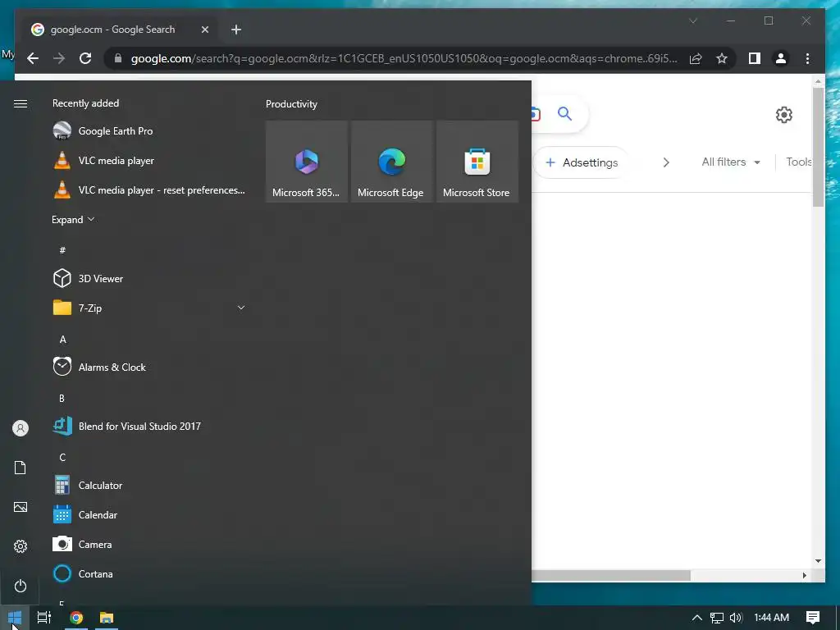Screen dimensions: 840x630
Task: Show hidden system tray icons
Action: click(697, 618)
